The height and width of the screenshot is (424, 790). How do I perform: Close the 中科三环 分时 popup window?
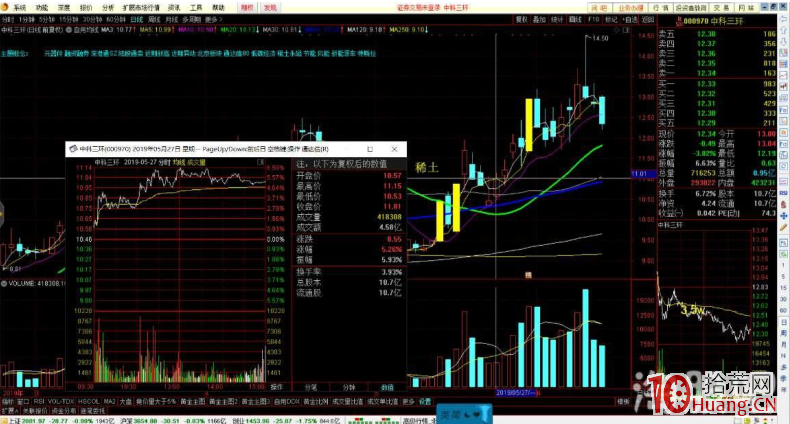[x=394, y=149]
